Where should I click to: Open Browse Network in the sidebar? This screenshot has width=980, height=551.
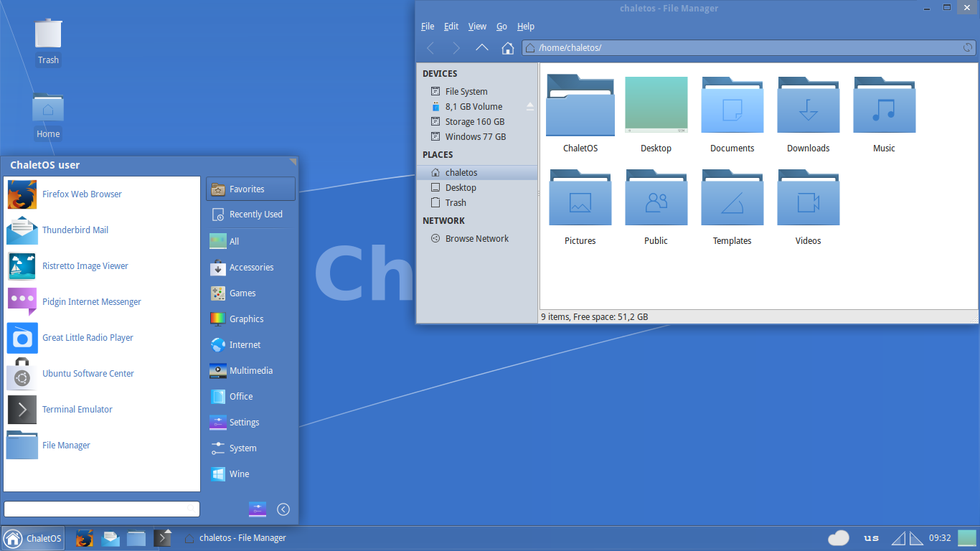point(476,238)
